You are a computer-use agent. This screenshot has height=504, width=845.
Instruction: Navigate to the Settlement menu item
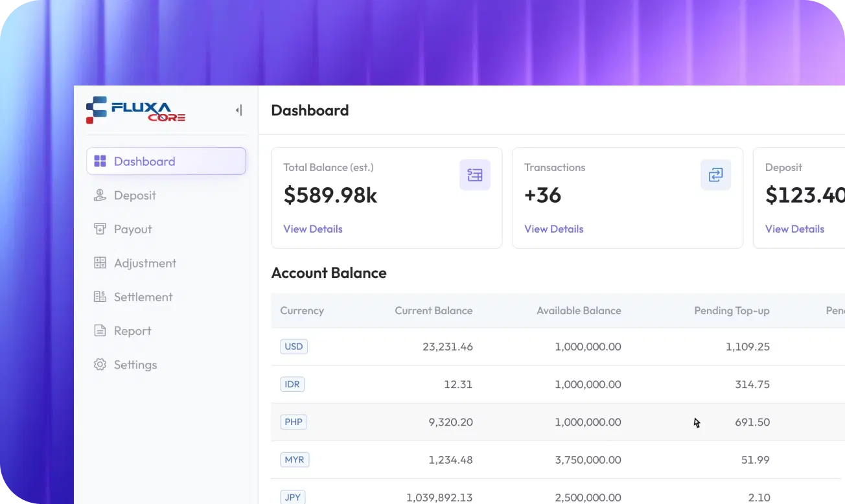pos(167,297)
